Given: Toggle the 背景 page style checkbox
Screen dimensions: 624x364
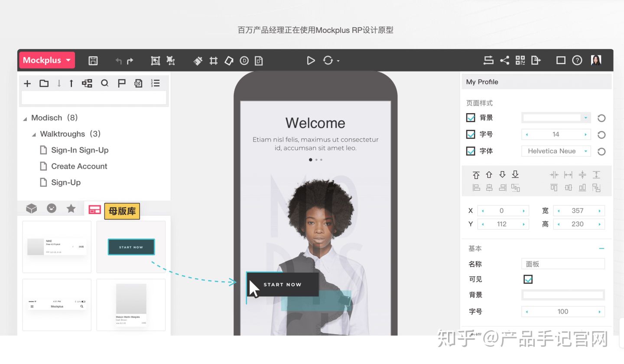Looking at the screenshot, I should (x=471, y=118).
